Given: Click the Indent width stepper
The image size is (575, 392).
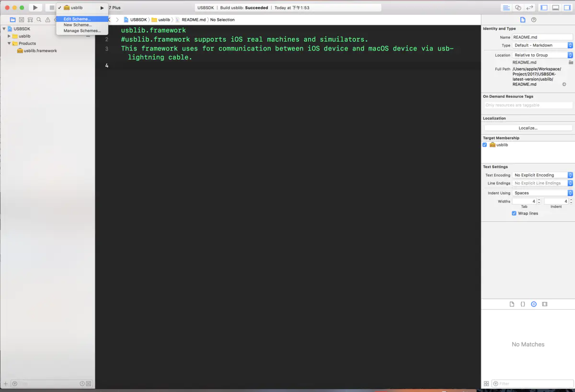Looking at the screenshot, I should coord(571,201).
